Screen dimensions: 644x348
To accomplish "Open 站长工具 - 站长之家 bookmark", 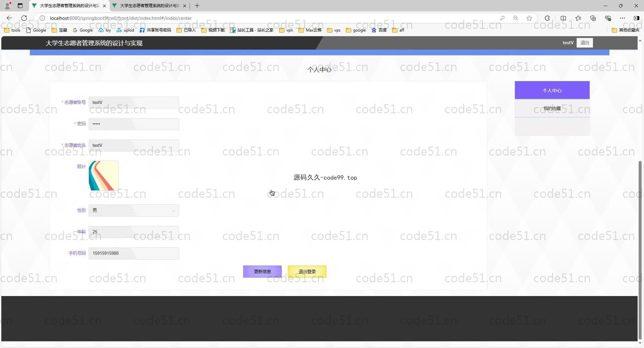I will (x=252, y=30).
